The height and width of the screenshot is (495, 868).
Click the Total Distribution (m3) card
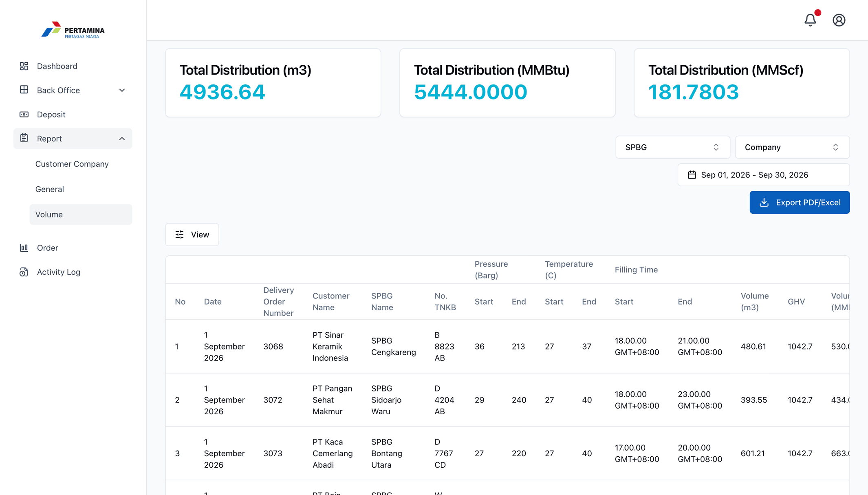pyautogui.click(x=273, y=83)
